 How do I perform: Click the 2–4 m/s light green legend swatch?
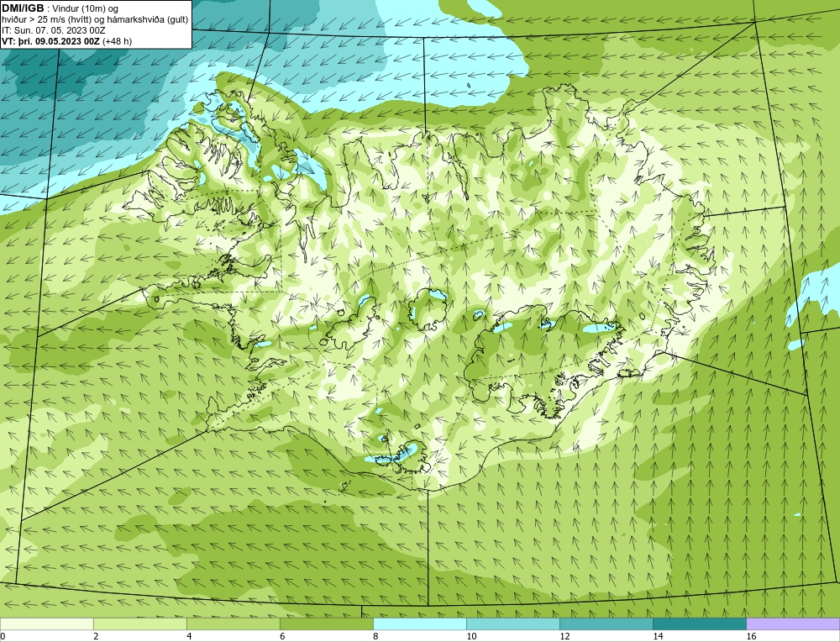pos(139,624)
